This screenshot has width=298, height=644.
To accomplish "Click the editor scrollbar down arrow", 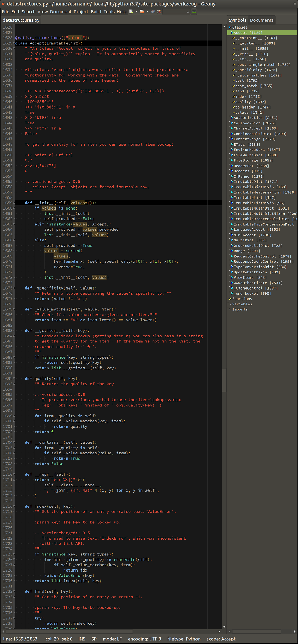I will pyautogui.click(x=224, y=627).
